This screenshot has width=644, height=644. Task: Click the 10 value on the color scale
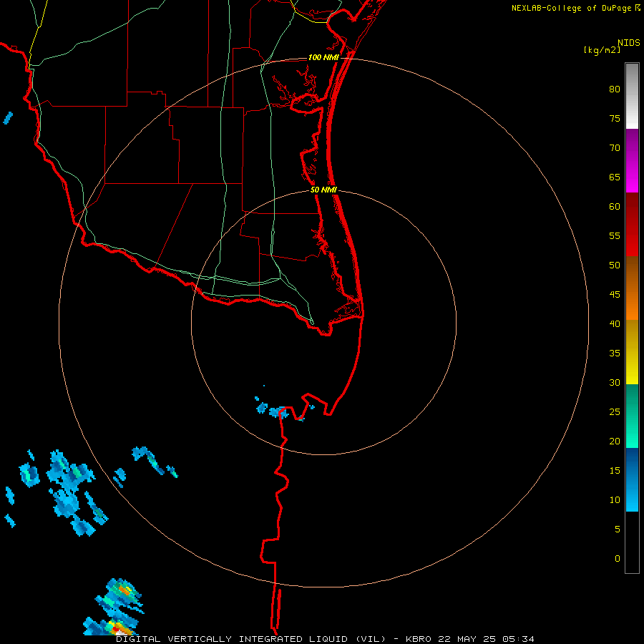tap(615, 500)
